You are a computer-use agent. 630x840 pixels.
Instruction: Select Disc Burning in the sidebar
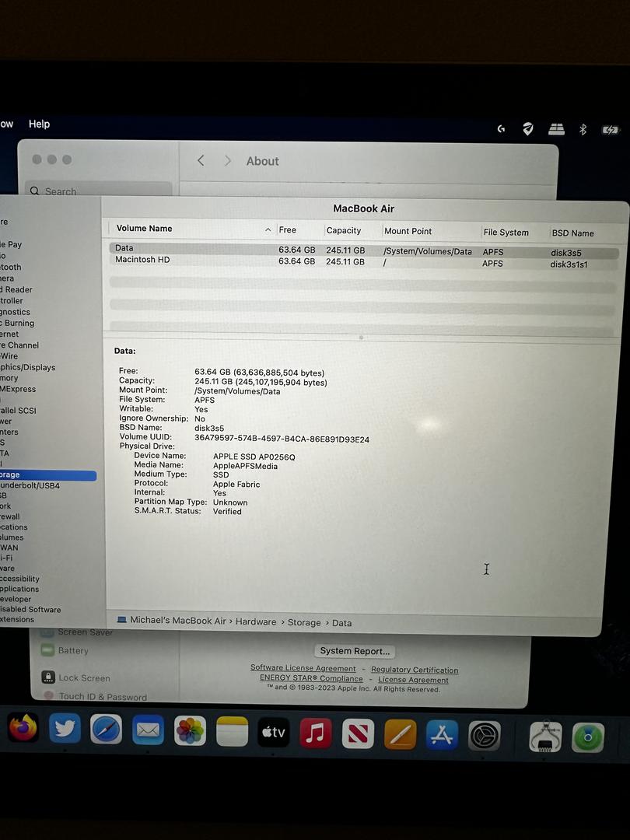17,323
